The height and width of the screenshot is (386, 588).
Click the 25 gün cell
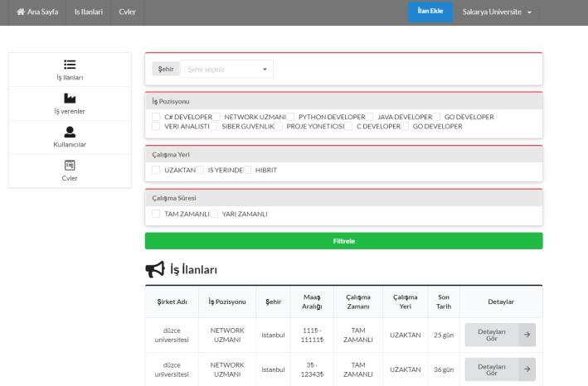[444, 335]
